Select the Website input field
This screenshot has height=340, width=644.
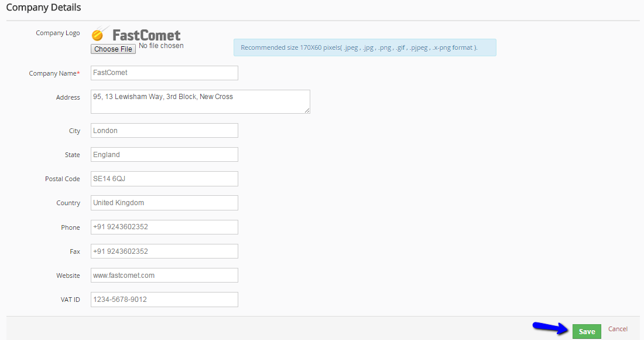coord(165,276)
